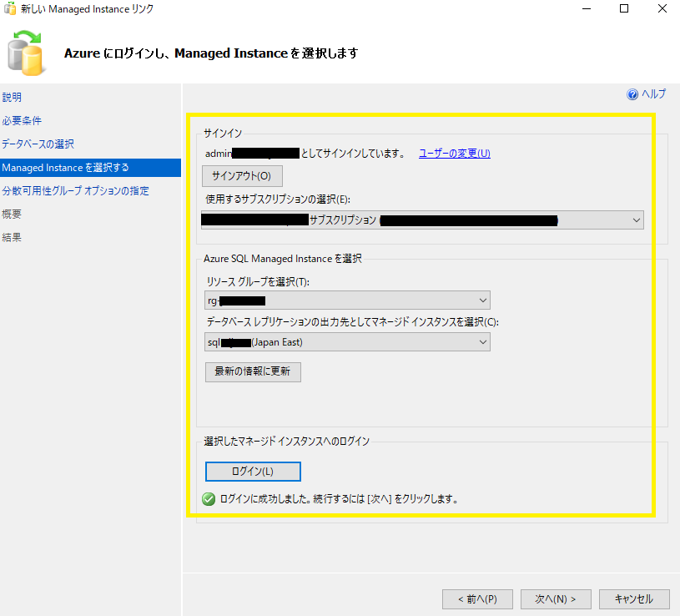This screenshot has height=616, width=680.
Task: Click the blue help question mark icon
Action: coord(632,93)
